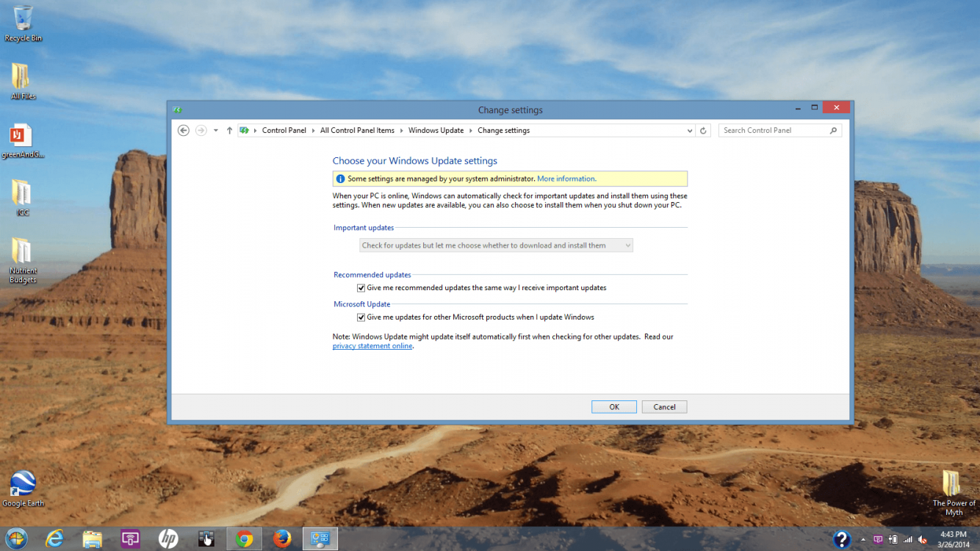Open the purple tray notification icon
Screen dimensions: 980x551
pos(878,540)
